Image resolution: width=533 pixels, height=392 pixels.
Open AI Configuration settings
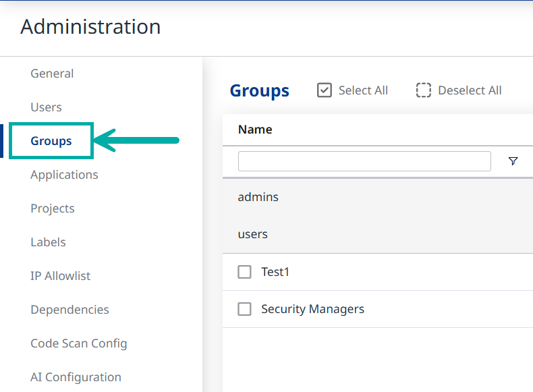pos(76,377)
